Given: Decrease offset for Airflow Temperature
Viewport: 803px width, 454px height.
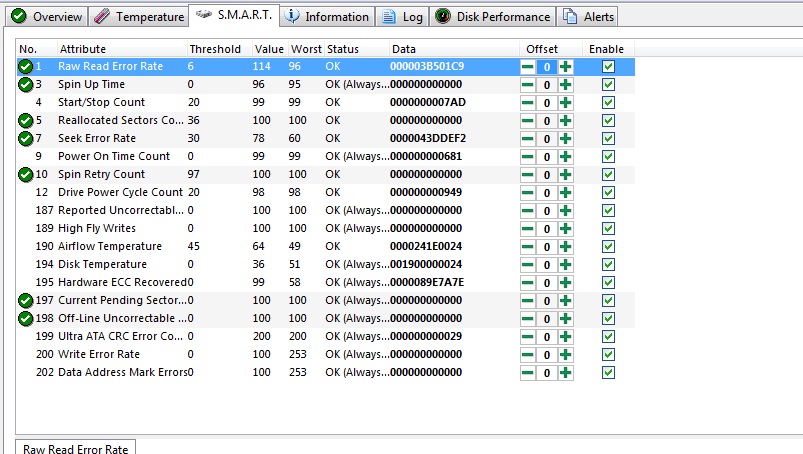Looking at the screenshot, I should pos(527,247).
